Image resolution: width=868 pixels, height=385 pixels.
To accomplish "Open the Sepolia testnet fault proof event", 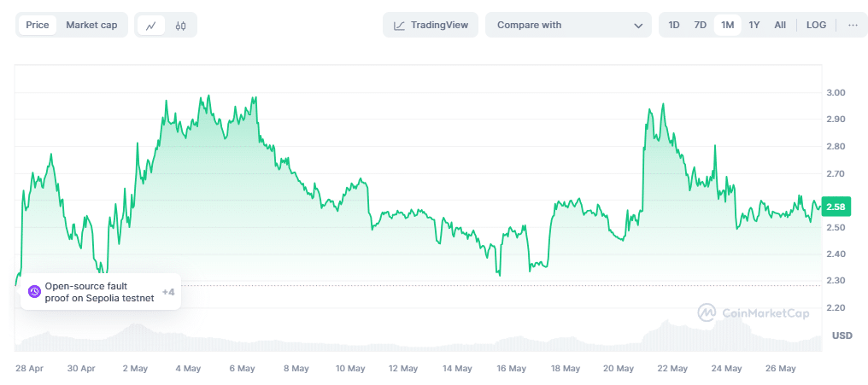I will (99, 292).
